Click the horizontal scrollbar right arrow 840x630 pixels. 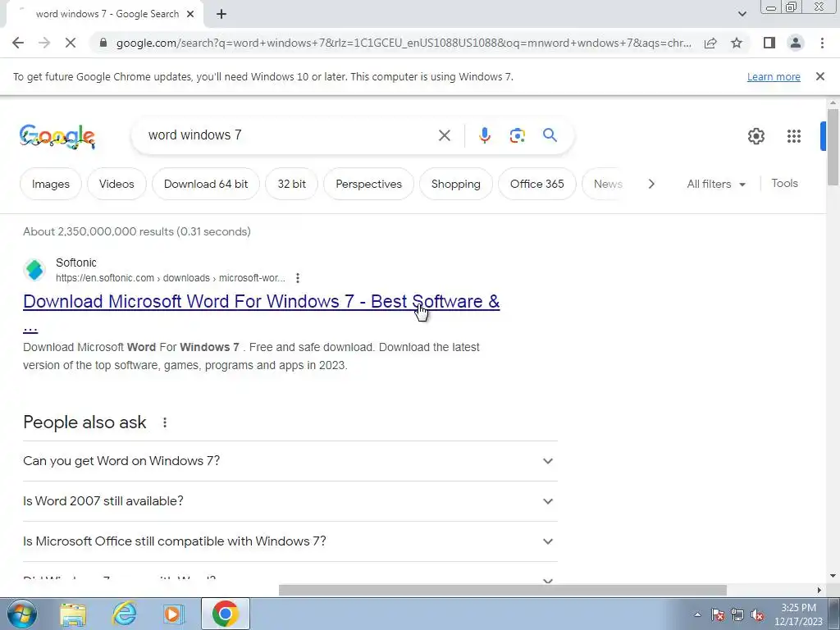point(819,591)
